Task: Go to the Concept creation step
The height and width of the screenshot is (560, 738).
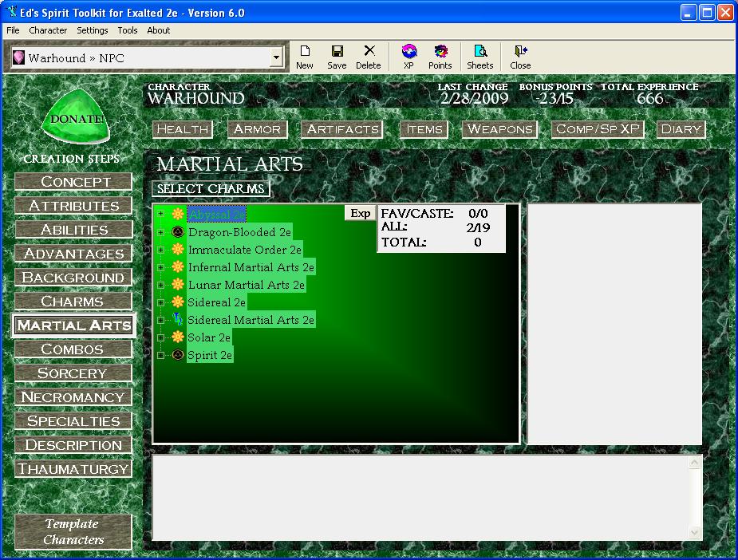Action: tap(73, 182)
